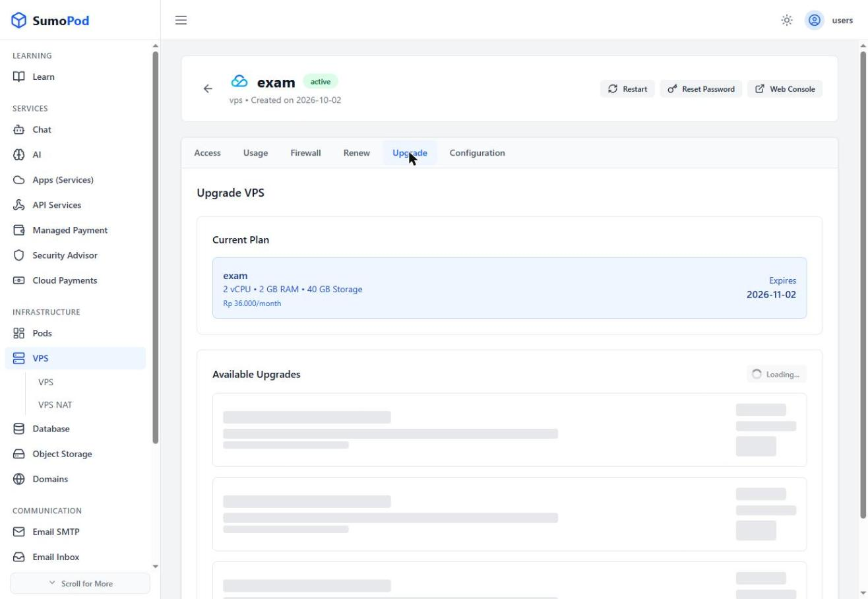Click Scroll for More in sidebar
This screenshot has width=868, height=599.
click(80, 584)
